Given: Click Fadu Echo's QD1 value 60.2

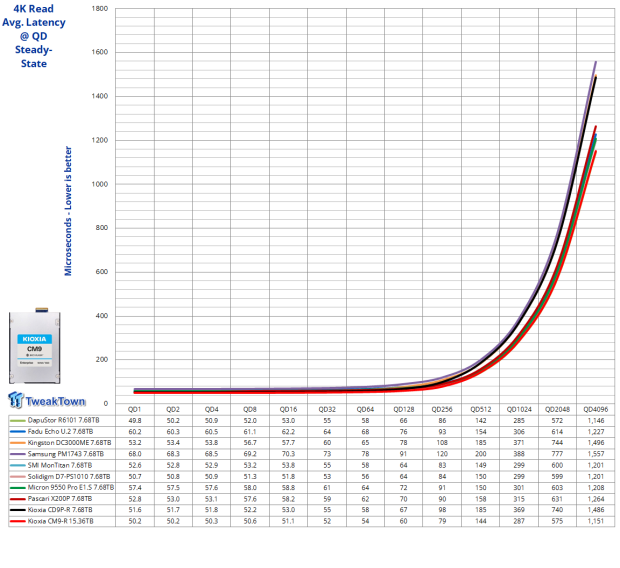Looking at the screenshot, I should pos(135,431).
